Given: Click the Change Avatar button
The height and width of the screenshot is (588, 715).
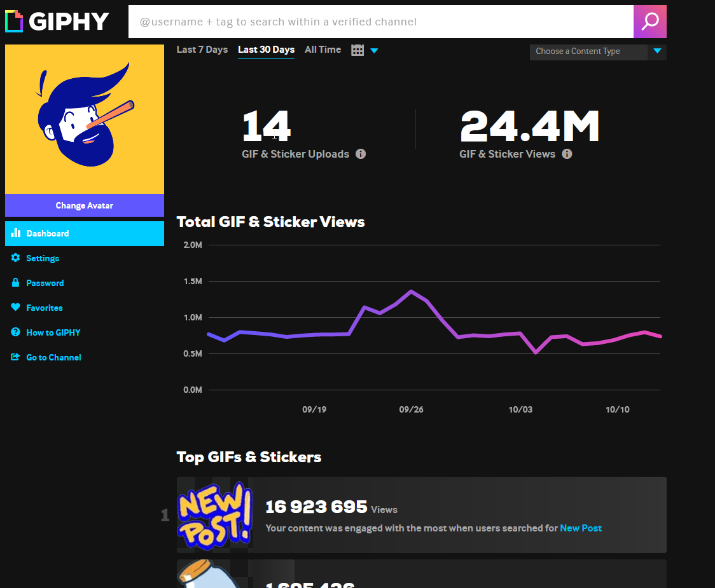Looking at the screenshot, I should pyautogui.click(x=84, y=205).
